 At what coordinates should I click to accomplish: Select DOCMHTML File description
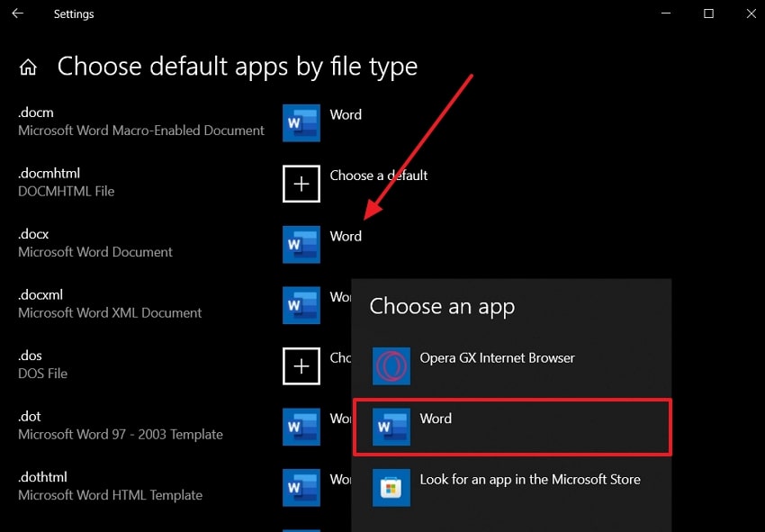pyautogui.click(x=66, y=192)
